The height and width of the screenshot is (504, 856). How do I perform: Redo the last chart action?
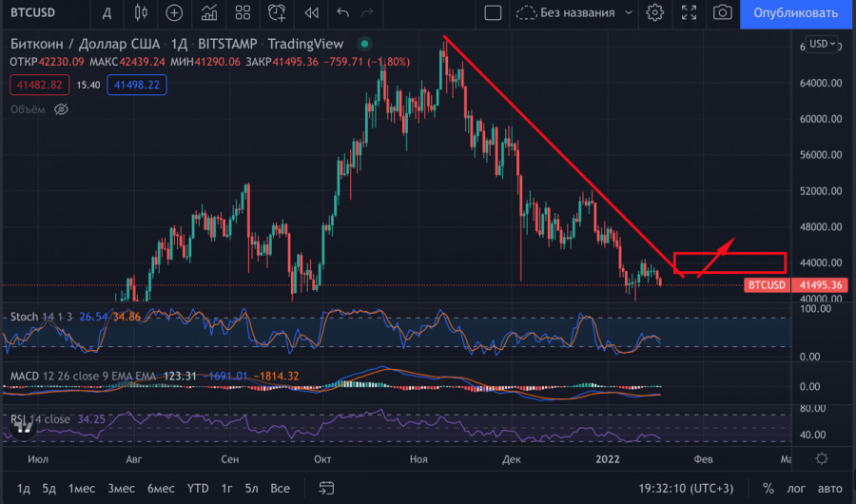tap(367, 12)
